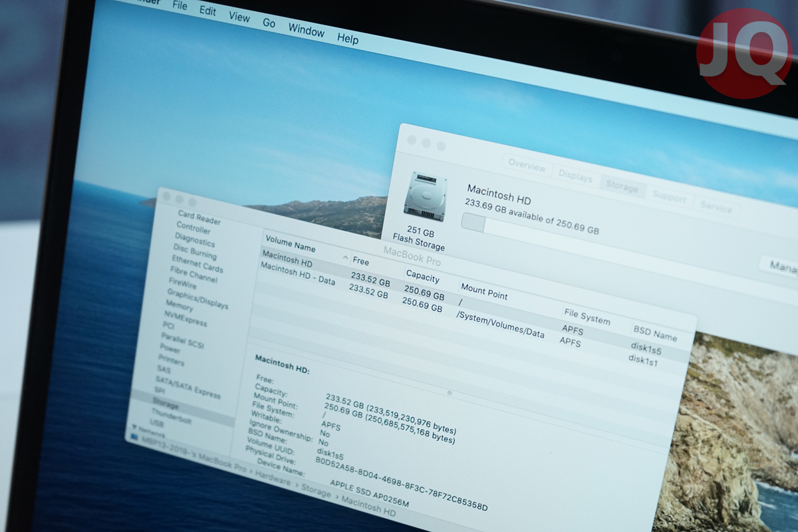Open the Help menu

click(x=347, y=39)
